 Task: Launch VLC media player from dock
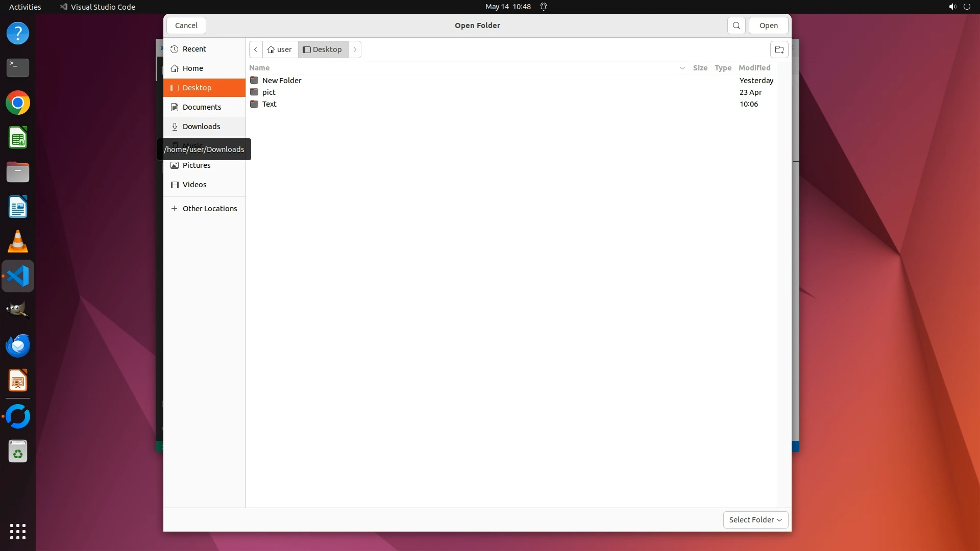coord(18,242)
